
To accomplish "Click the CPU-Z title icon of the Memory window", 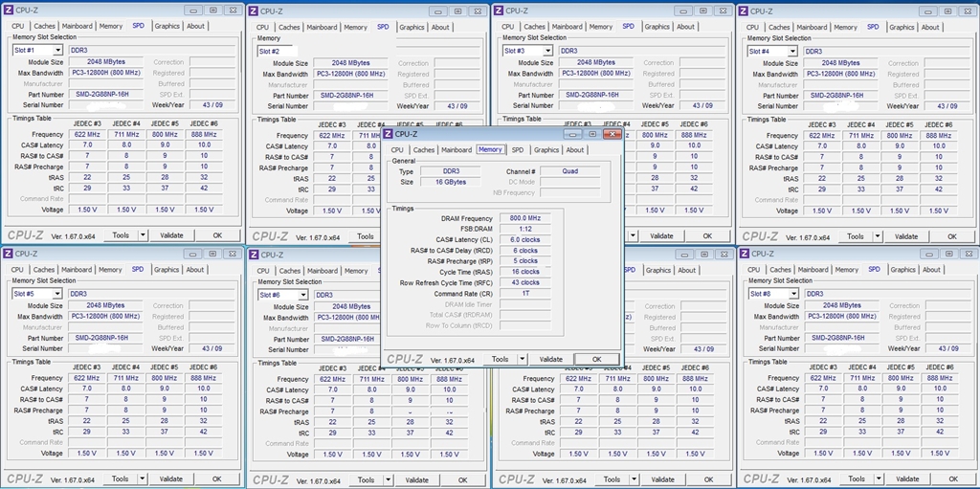I will [388, 134].
